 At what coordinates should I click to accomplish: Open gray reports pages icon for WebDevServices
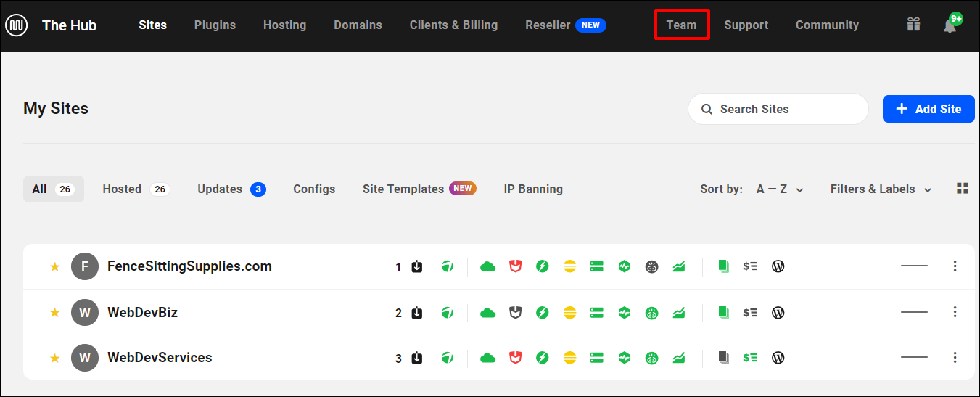[x=723, y=358]
